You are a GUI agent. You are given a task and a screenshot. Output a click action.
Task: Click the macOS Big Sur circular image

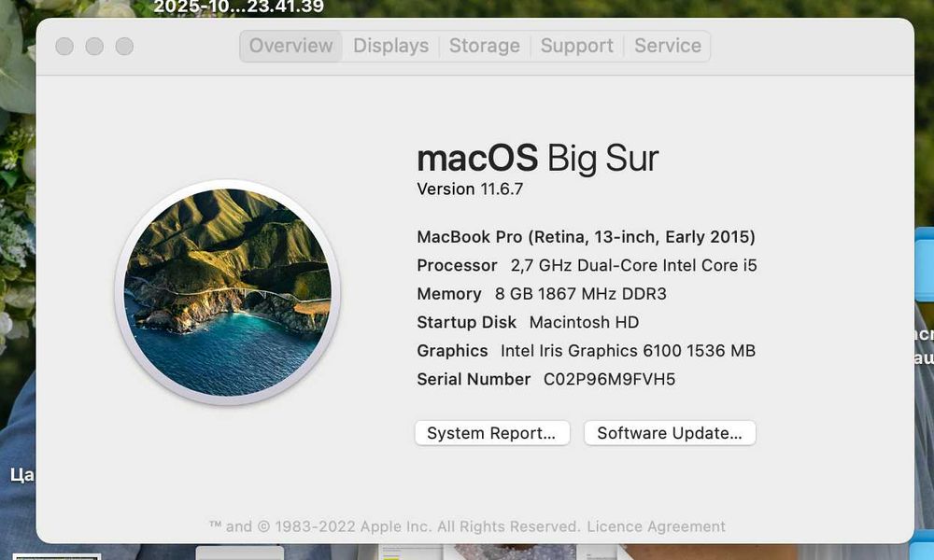[x=227, y=292]
